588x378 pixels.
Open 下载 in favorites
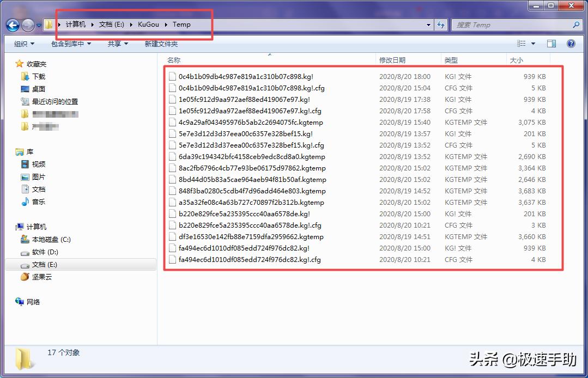point(39,76)
